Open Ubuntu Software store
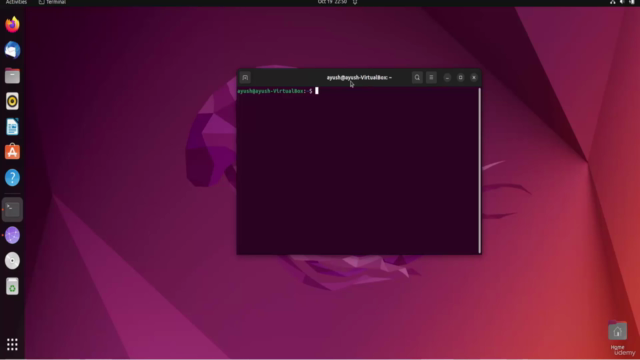640x360 pixels. coord(12,152)
